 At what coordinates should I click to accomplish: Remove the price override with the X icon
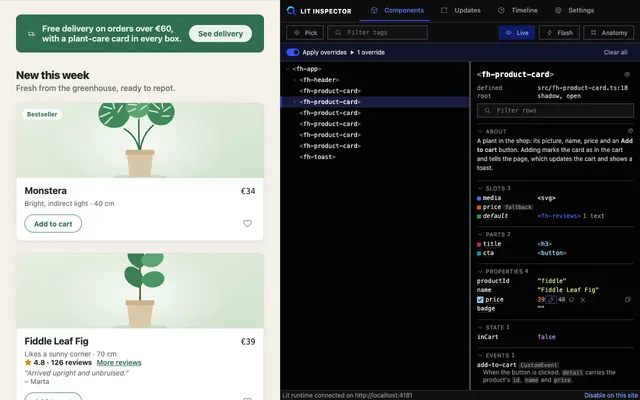pyautogui.click(x=583, y=300)
